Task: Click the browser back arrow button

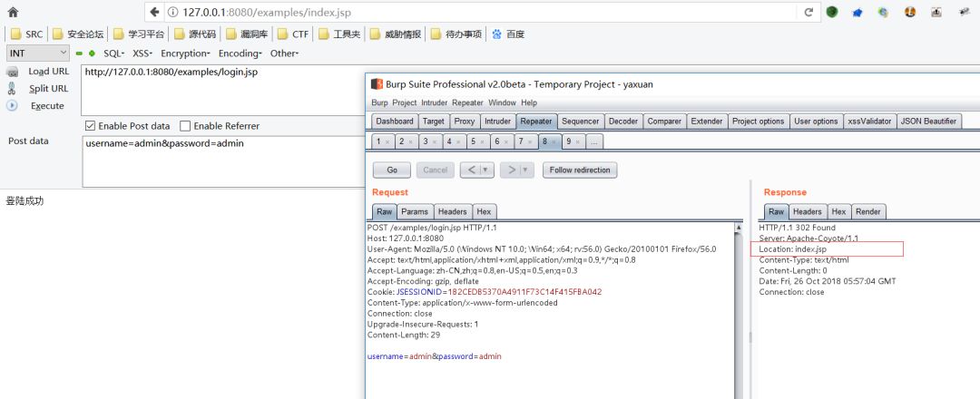Action: (x=154, y=12)
